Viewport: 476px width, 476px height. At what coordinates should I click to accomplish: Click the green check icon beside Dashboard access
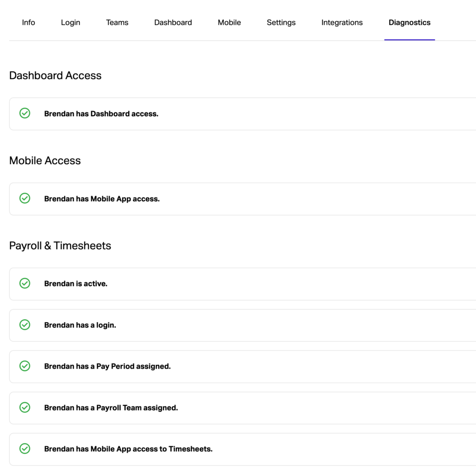point(25,113)
